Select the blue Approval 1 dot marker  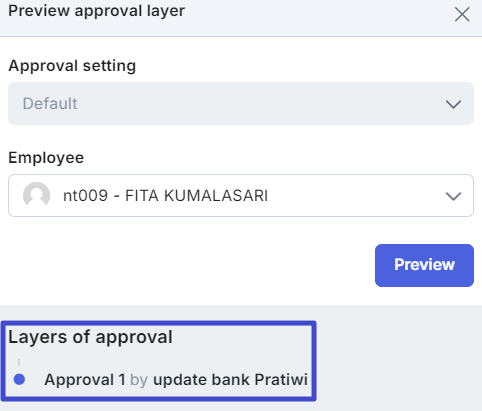(x=19, y=379)
